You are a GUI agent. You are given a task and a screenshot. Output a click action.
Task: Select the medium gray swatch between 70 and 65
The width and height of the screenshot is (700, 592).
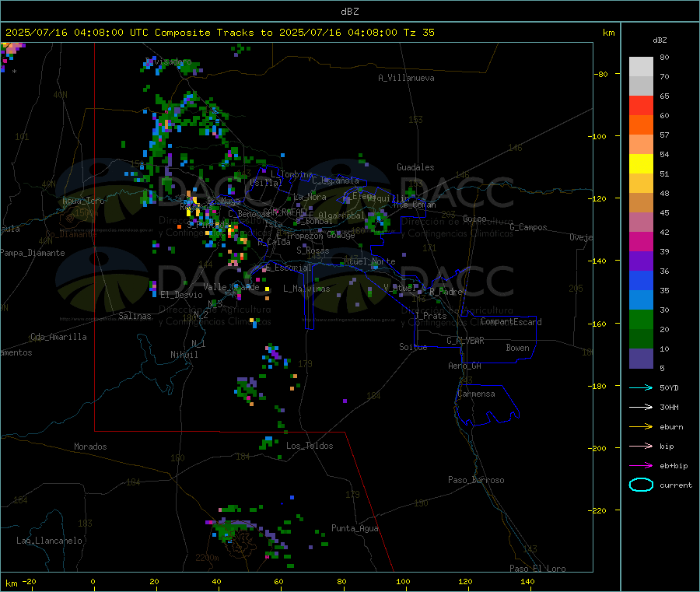641,86
